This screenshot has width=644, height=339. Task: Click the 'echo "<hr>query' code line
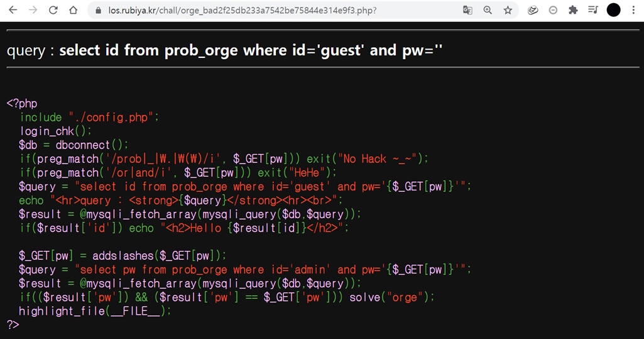point(181,201)
